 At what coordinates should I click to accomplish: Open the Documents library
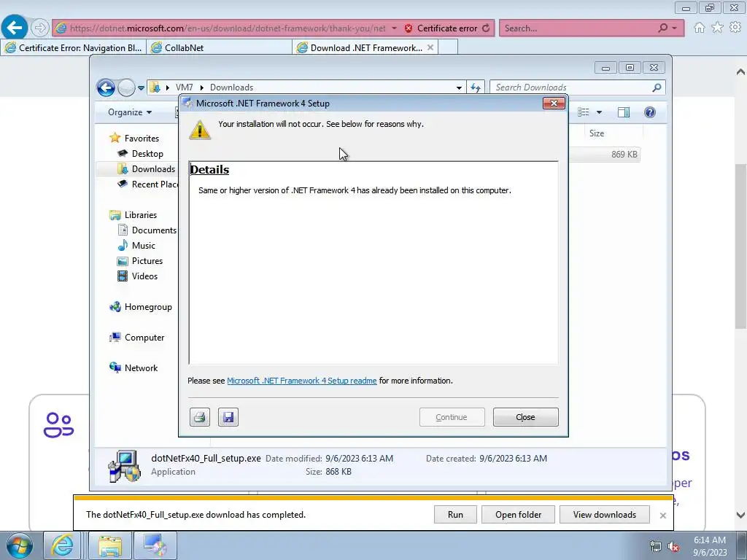click(154, 230)
